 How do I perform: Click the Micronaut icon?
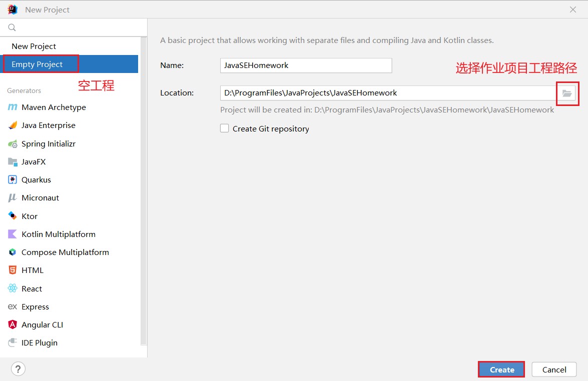point(13,198)
